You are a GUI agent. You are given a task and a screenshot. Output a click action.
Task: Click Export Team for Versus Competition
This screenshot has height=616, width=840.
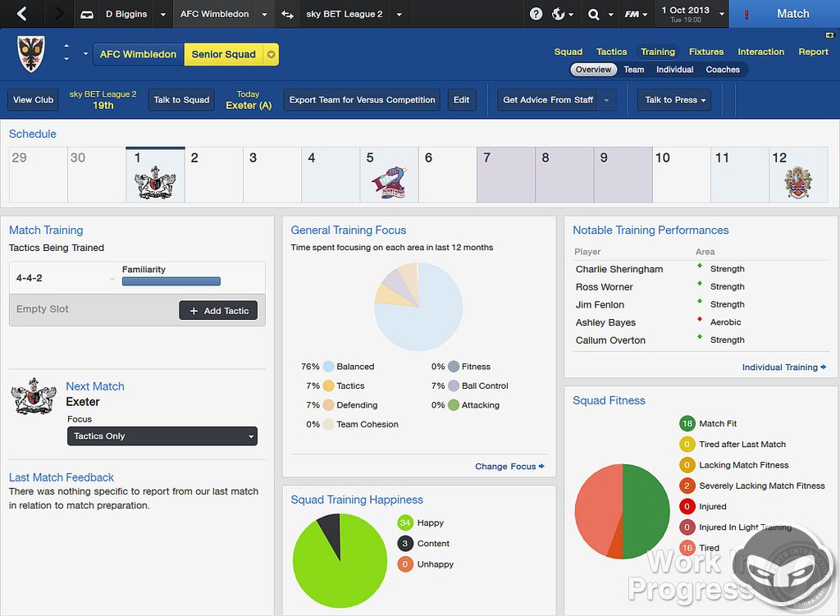point(362,100)
